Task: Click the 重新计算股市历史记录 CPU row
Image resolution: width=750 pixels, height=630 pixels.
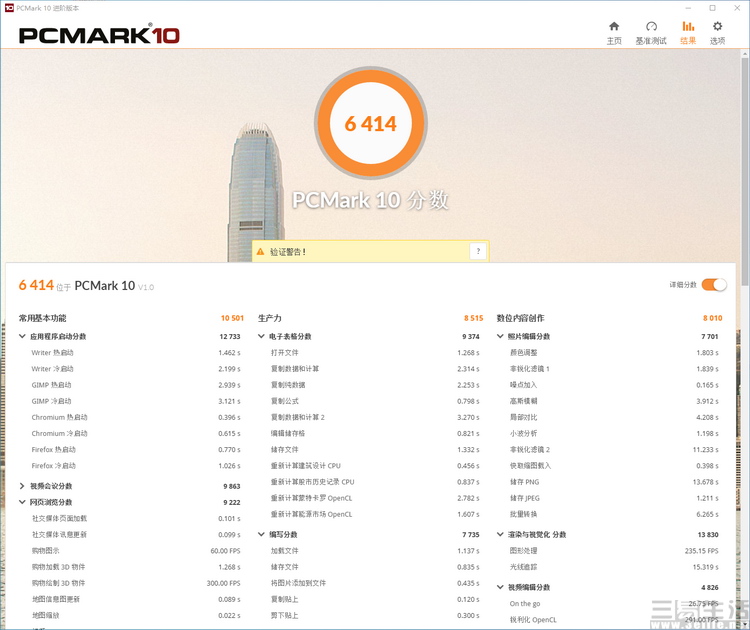Action: tap(375, 482)
